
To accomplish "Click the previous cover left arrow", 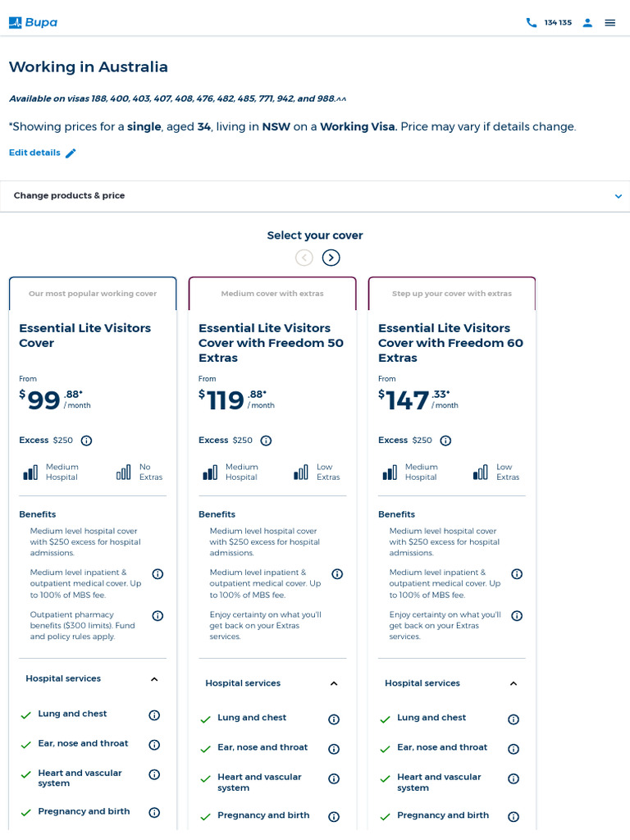I will pos(304,258).
